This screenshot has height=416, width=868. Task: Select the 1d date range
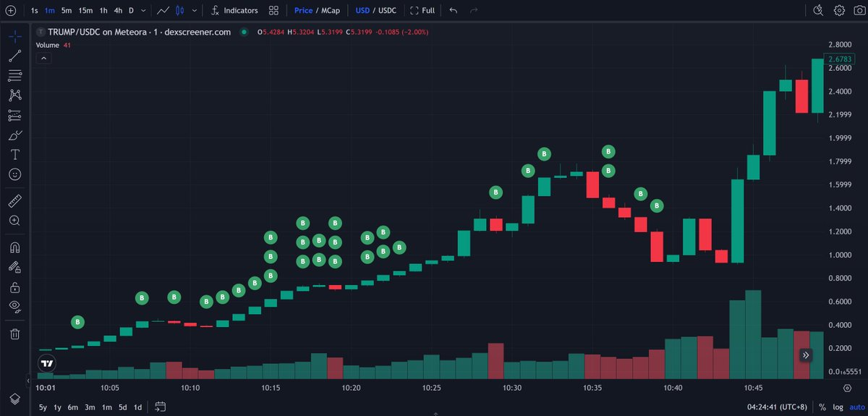click(137, 407)
